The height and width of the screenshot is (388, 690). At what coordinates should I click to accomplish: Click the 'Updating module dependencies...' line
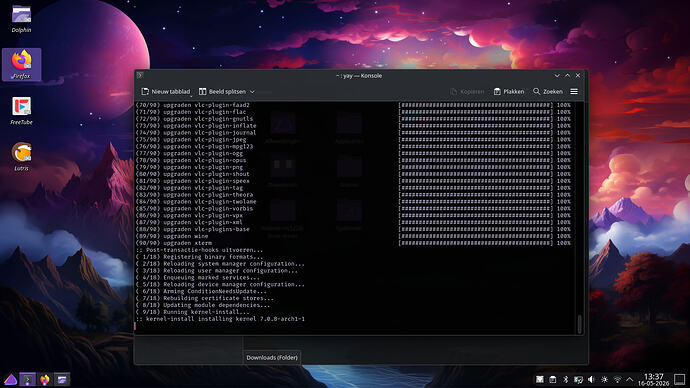(203, 305)
